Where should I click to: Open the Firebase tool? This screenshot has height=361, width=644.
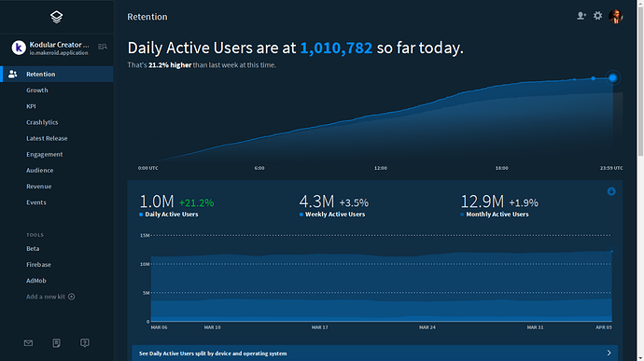38,265
